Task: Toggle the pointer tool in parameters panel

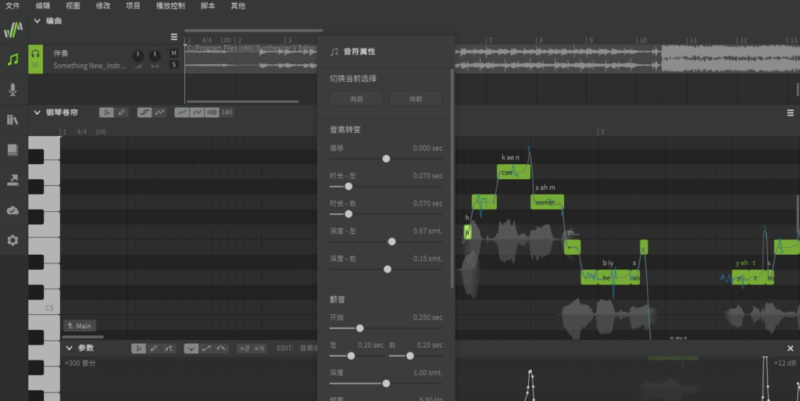Action: tap(139, 348)
